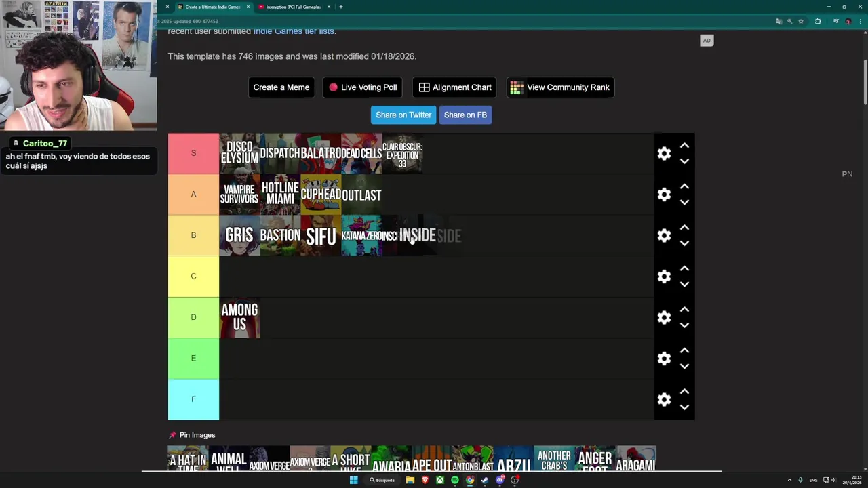Select the Vampire Survivors tile
Image resolution: width=868 pixels, height=488 pixels.
coord(239,195)
